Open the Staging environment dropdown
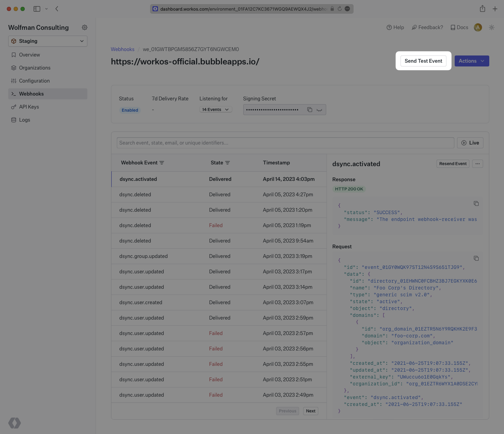This screenshot has width=504, height=434. pyautogui.click(x=48, y=41)
